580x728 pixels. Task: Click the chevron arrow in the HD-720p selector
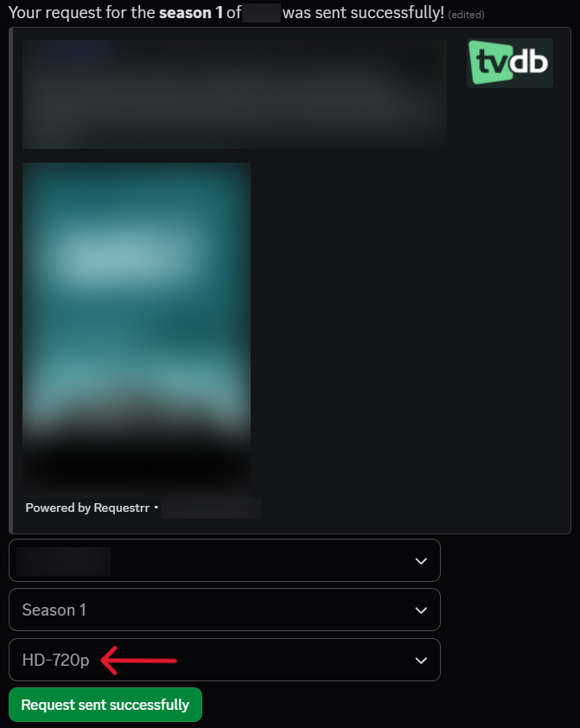(x=421, y=661)
